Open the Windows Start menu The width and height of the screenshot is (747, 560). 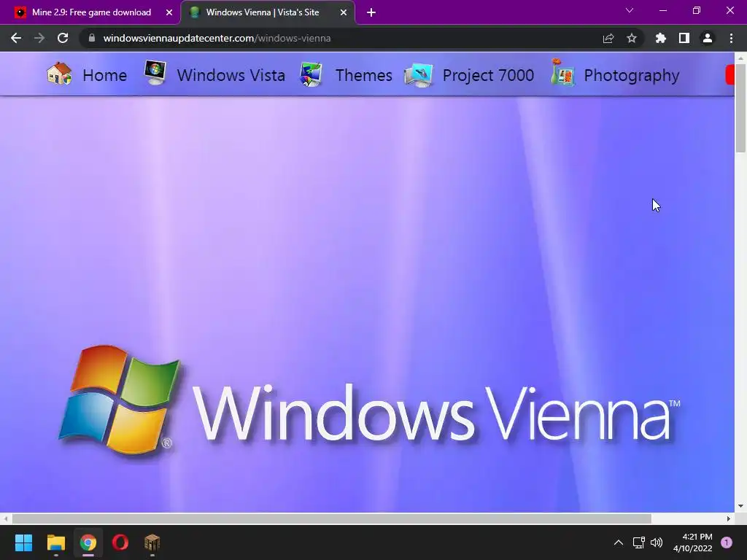[x=23, y=542]
